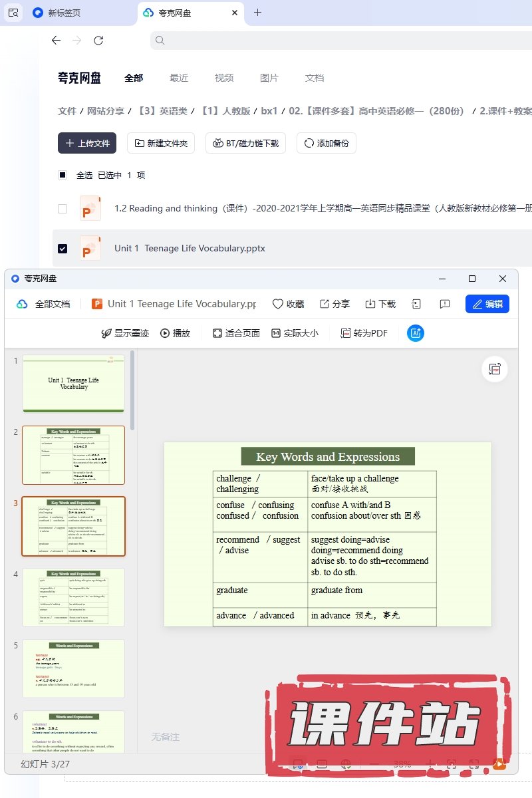Screen dimensions: 532x798
Task: Share the document via 分享
Action: pos(334,304)
